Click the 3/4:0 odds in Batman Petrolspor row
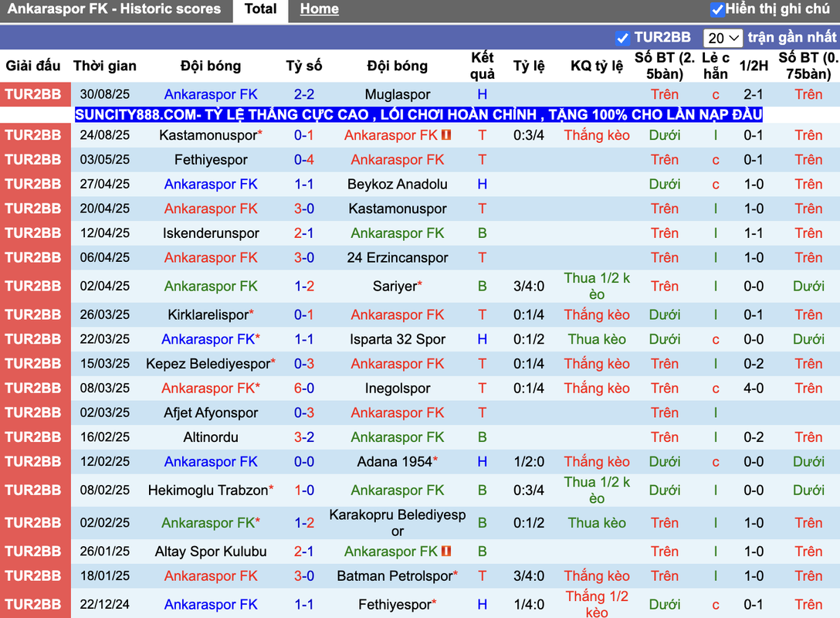Image resolution: width=840 pixels, height=618 pixels. pos(529,576)
